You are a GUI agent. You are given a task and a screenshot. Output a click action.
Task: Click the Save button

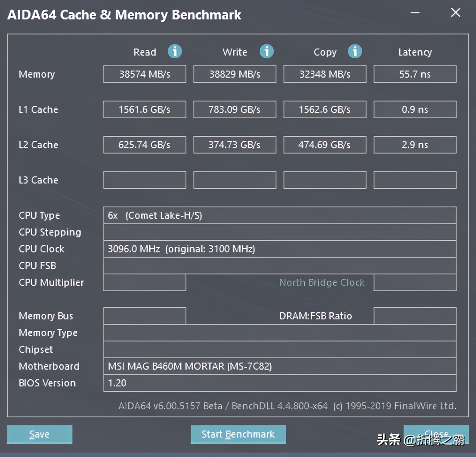point(39,435)
